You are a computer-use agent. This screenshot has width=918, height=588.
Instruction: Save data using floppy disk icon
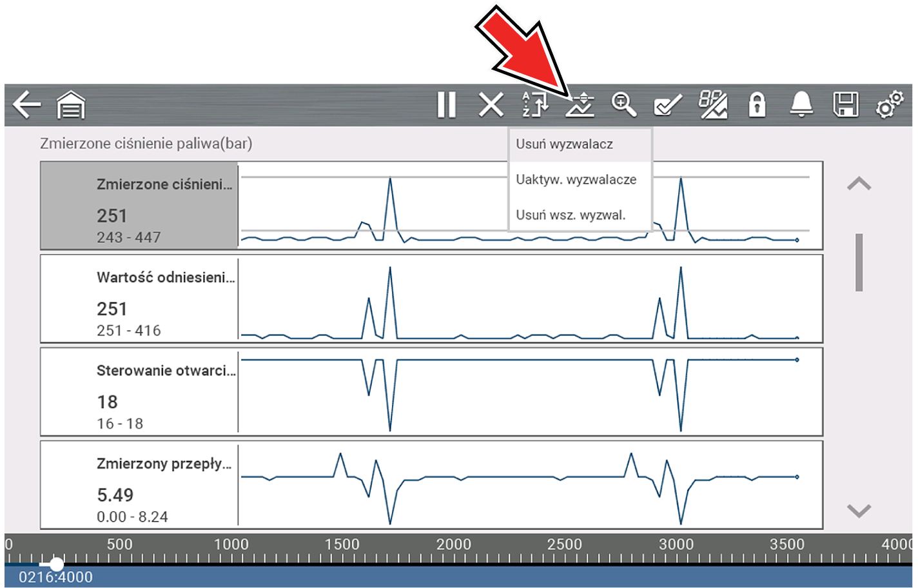(x=845, y=104)
